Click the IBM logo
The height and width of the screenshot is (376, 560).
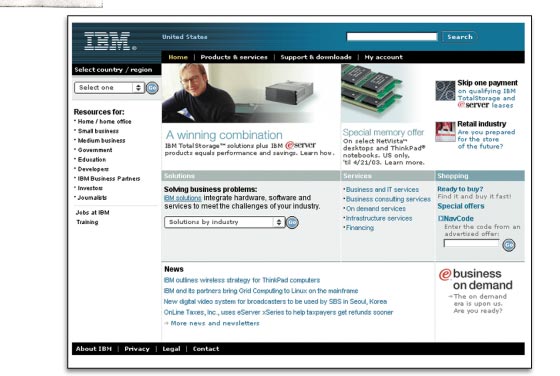click(110, 41)
